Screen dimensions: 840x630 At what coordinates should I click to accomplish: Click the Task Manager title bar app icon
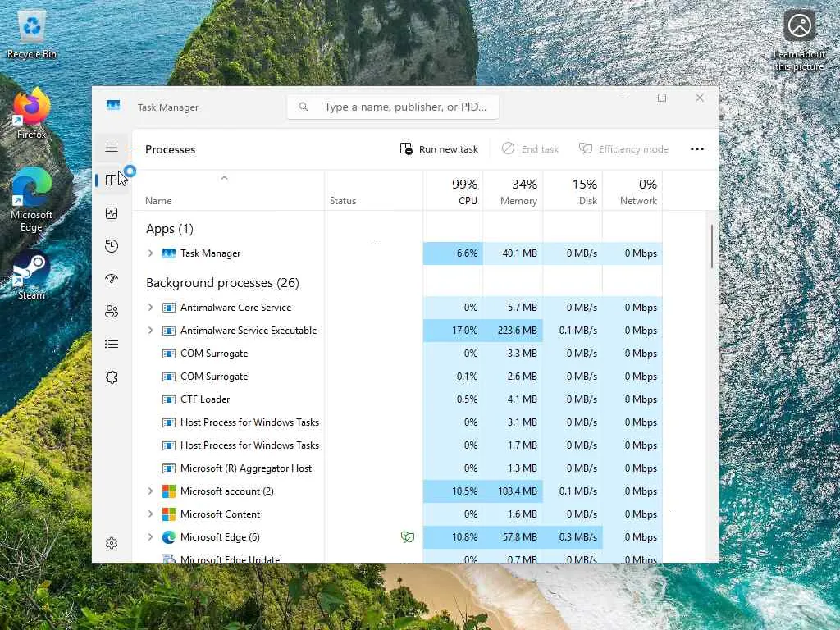pyautogui.click(x=113, y=105)
